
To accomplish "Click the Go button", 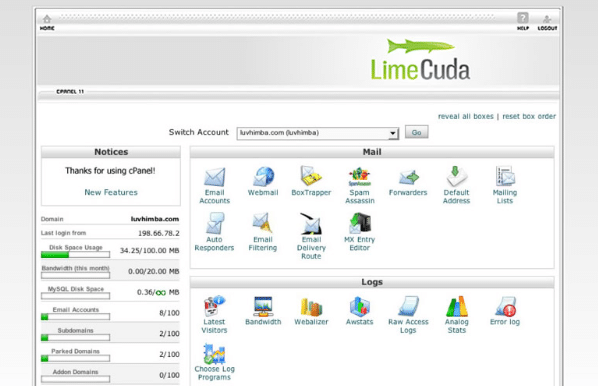I will (416, 132).
